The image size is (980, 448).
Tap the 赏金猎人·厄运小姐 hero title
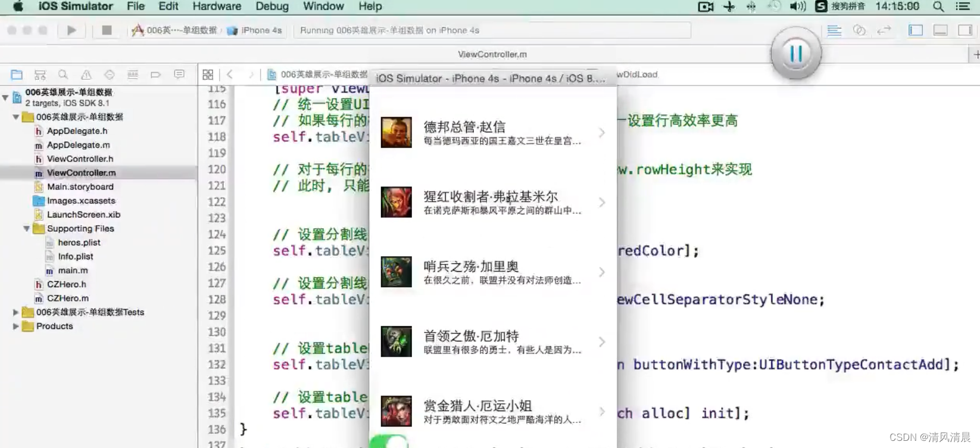pos(477,406)
